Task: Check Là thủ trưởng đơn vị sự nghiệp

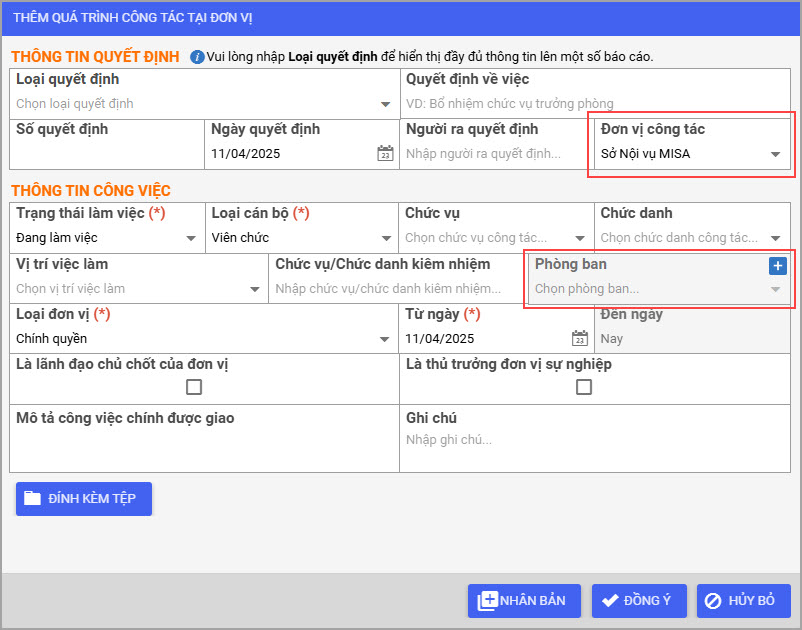Action: (x=584, y=387)
